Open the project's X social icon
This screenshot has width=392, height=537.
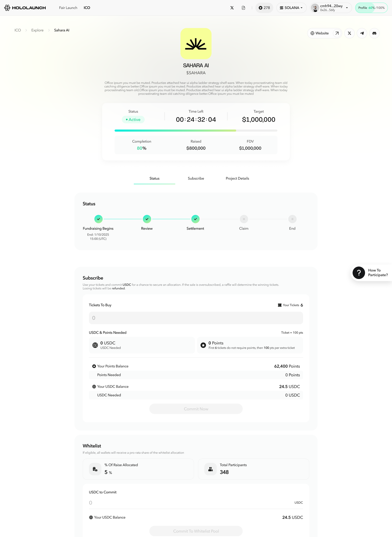click(349, 33)
